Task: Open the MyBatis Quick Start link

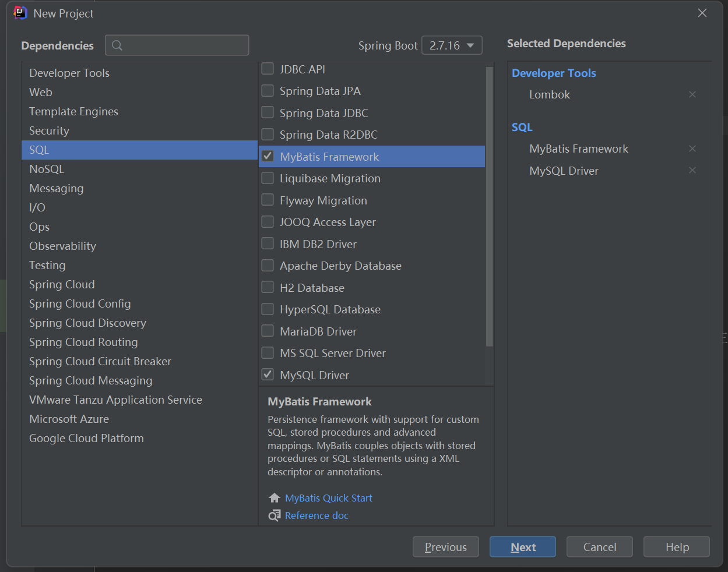Action: (328, 498)
